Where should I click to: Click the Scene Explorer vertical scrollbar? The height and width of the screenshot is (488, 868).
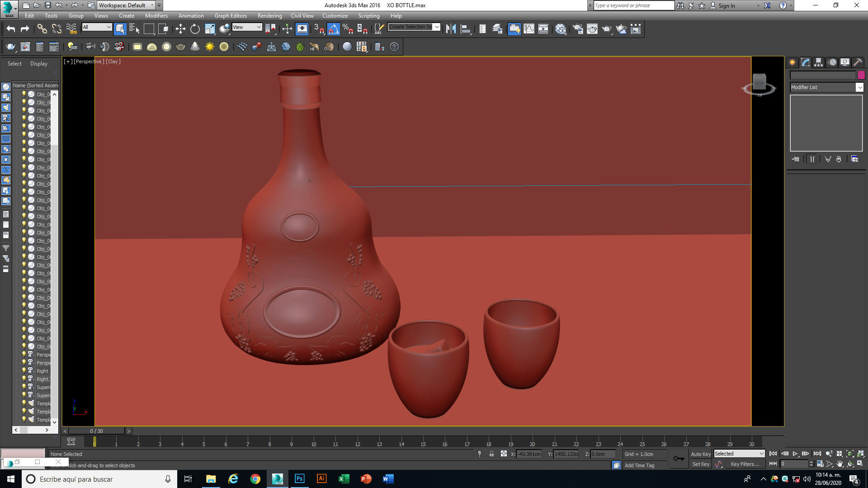pyautogui.click(x=54, y=258)
